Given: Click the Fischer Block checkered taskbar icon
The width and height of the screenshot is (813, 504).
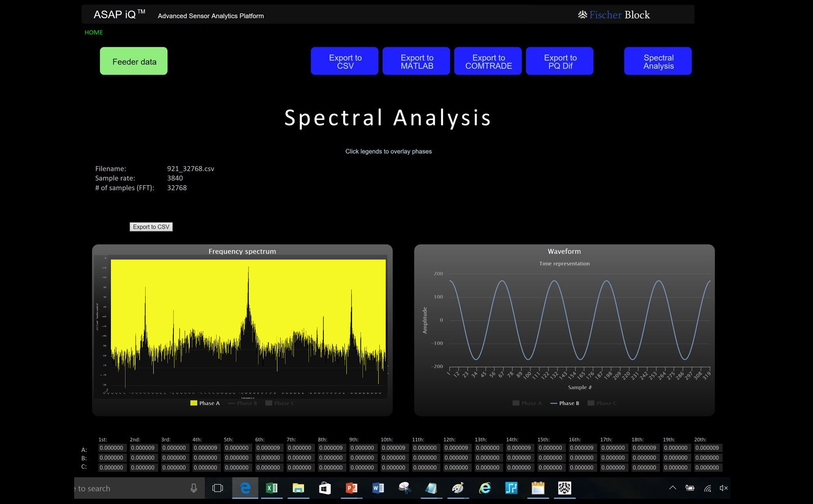Looking at the screenshot, I should coord(564,488).
